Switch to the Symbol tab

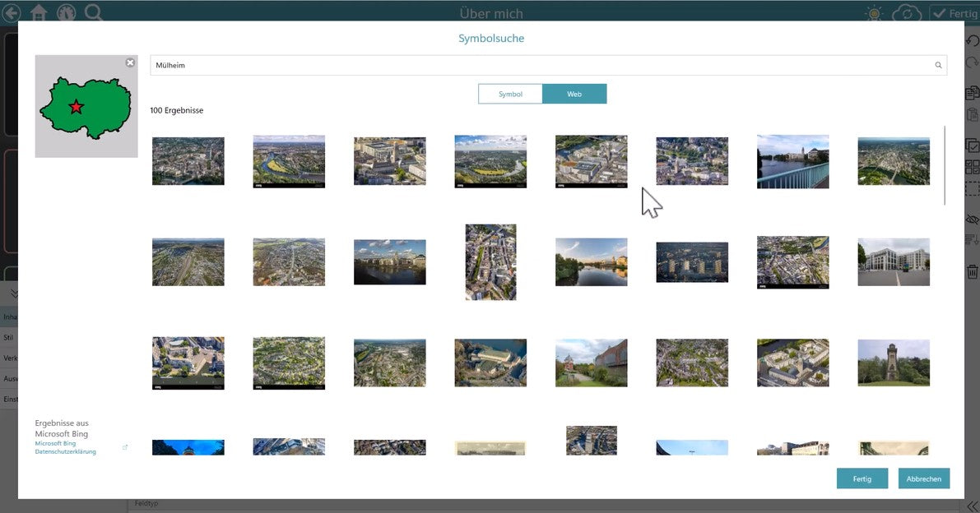pos(510,95)
